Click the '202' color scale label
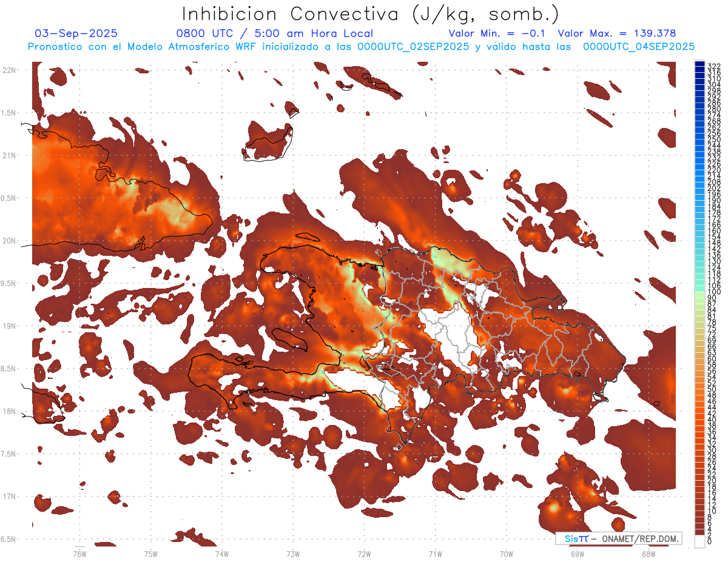 714,188
